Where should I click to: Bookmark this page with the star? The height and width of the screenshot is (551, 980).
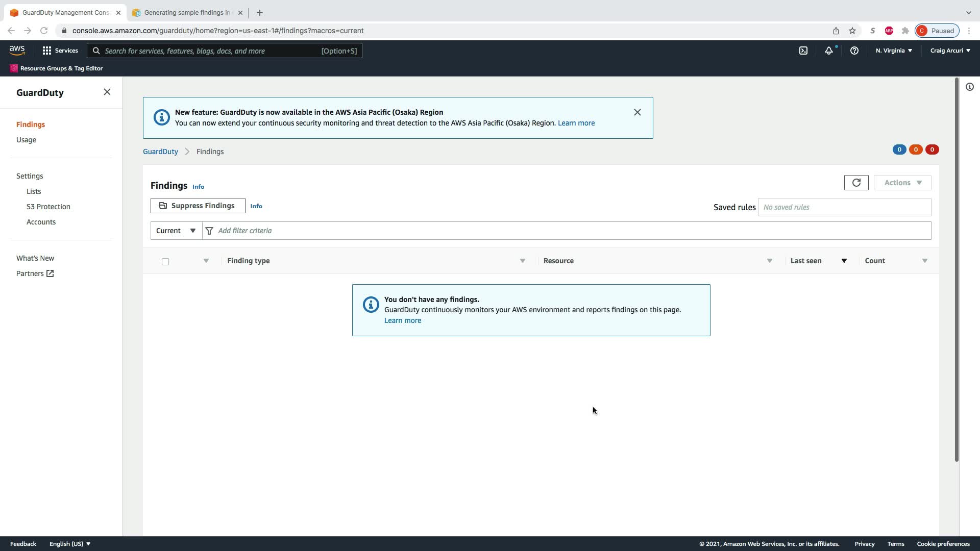[852, 31]
